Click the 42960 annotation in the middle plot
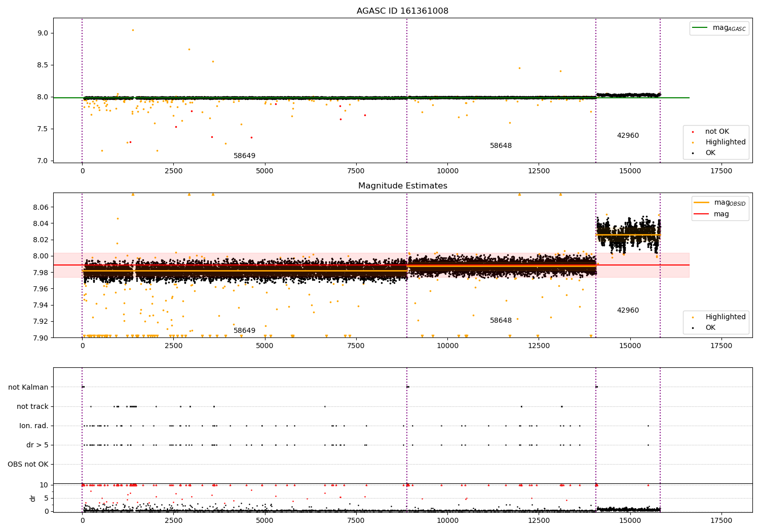Viewport: 760px width, 532px height. [x=628, y=311]
